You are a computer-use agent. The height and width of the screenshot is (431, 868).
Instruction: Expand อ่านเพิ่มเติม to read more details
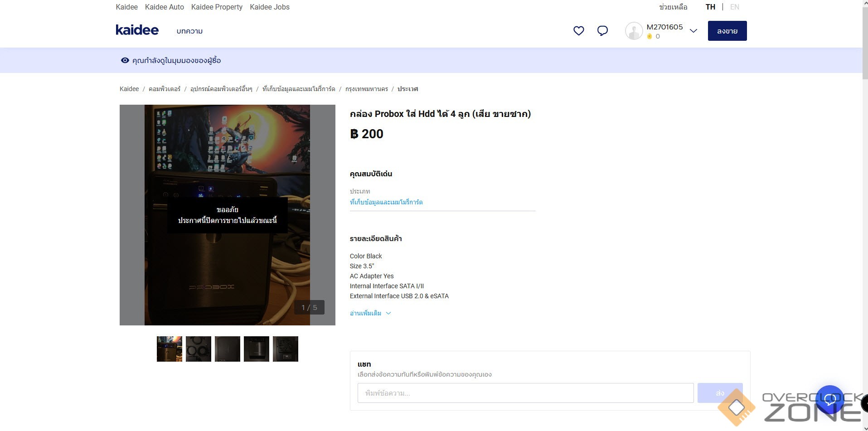[x=370, y=313]
